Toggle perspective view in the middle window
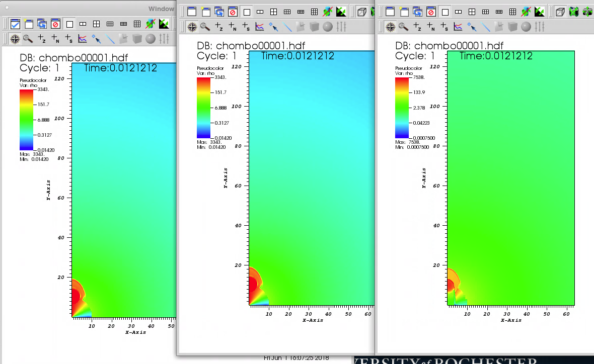This screenshot has height=364, width=594. click(362, 12)
